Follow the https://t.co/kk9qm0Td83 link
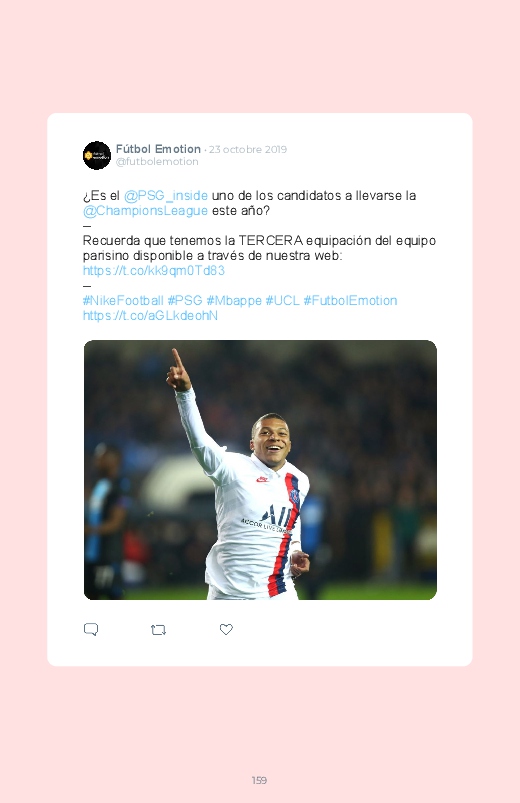 pos(154,270)
